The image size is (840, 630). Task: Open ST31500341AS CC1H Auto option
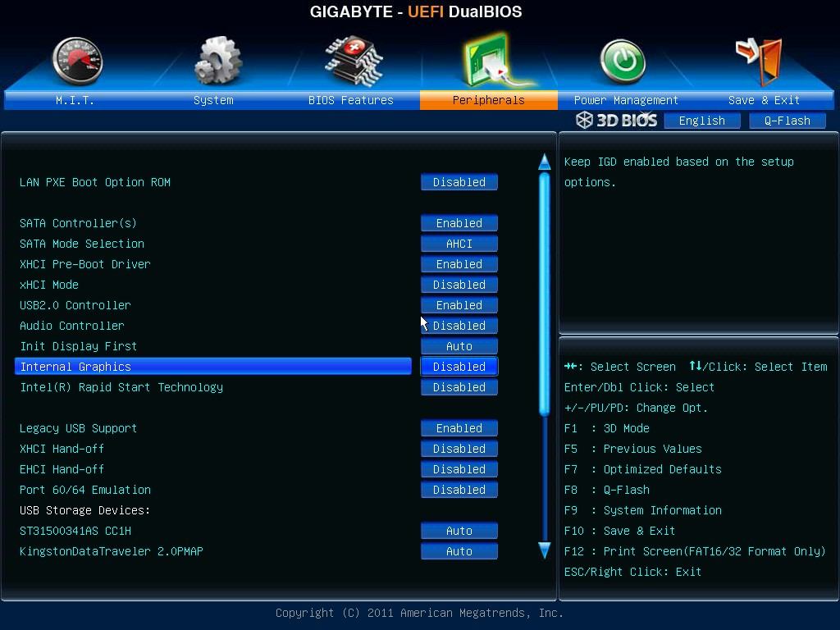(459, 531)
